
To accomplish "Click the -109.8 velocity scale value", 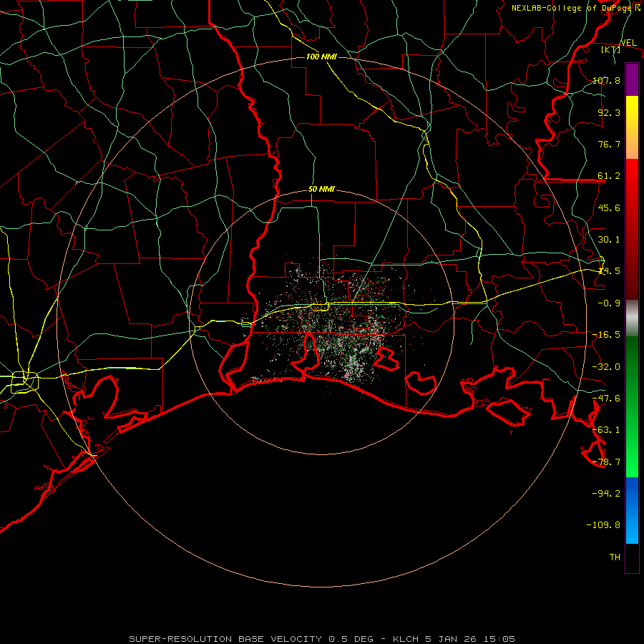I will [x=603, y=525].
